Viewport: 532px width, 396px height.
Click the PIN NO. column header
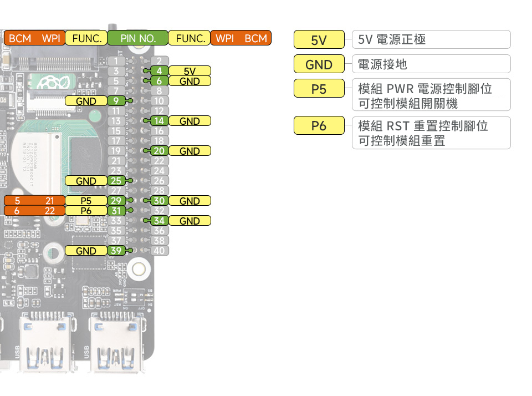pyautogui.click(x=137, y=38)
